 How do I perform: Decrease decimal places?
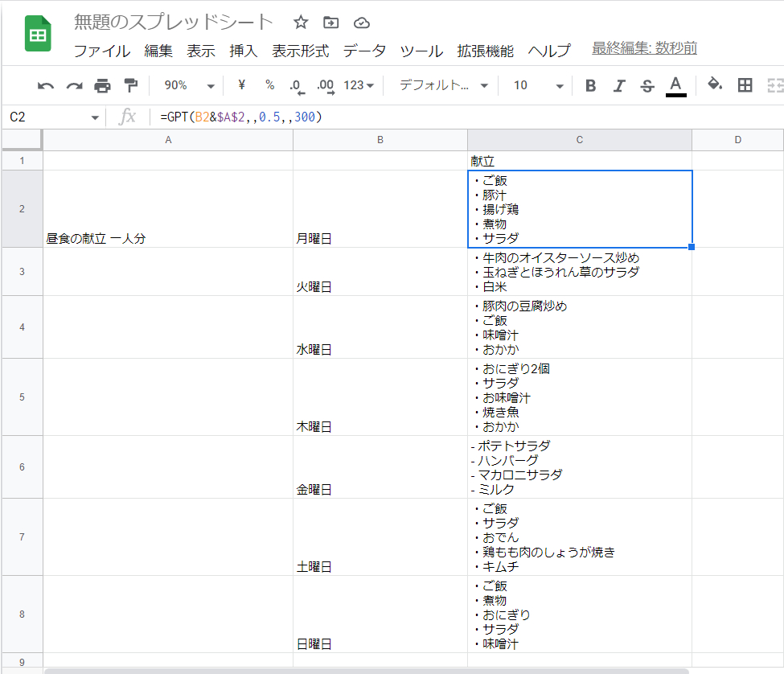[297, 86]
